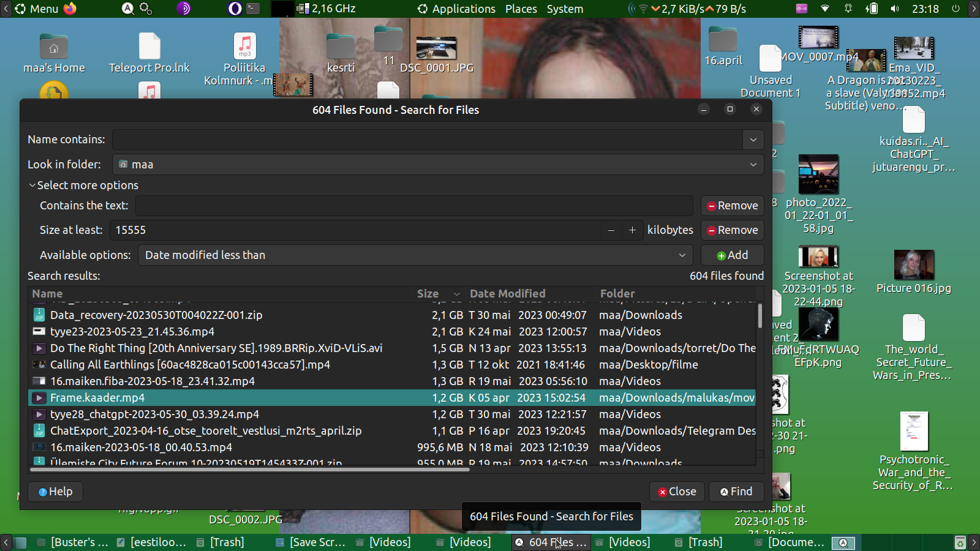Open maa's Home folder icon on desktop
This screenshot has height=551, width=980.
[54, 47]
